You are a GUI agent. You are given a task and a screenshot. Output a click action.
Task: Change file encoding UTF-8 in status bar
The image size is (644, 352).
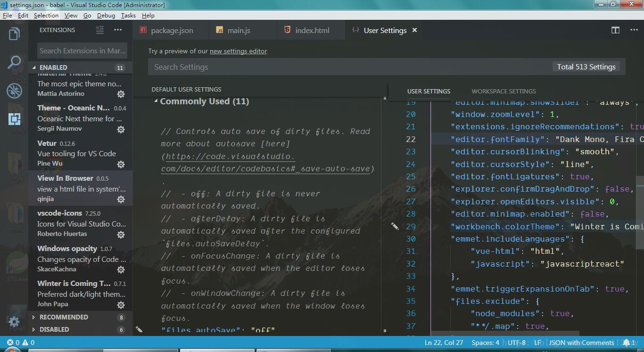517,343
